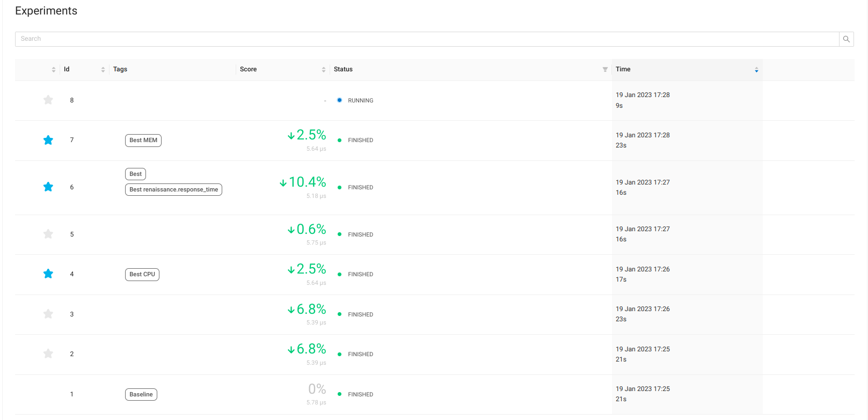Unstar experiment 7
Image resolution: width=868 pixels, height=420 pixels.
48,140
